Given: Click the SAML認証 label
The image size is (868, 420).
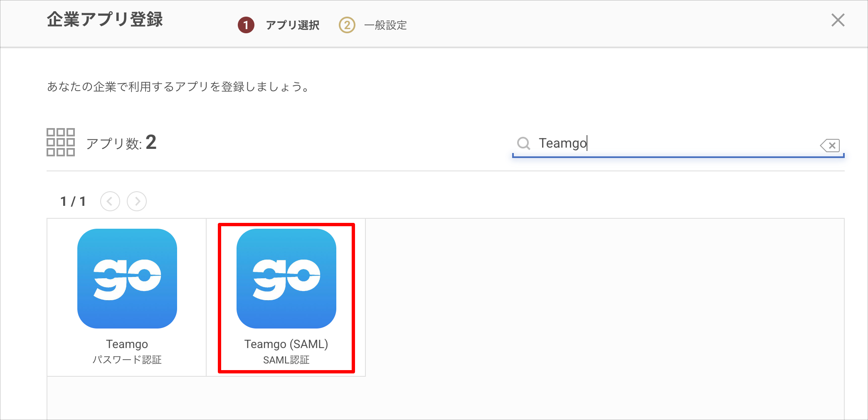Looking at the screenshot, I should 286,360.
